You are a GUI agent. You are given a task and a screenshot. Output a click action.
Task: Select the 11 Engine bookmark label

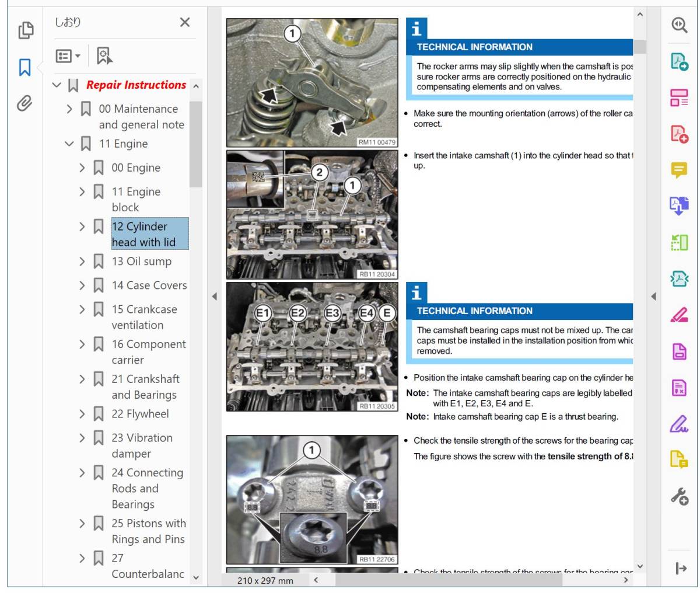click(123, 144)
